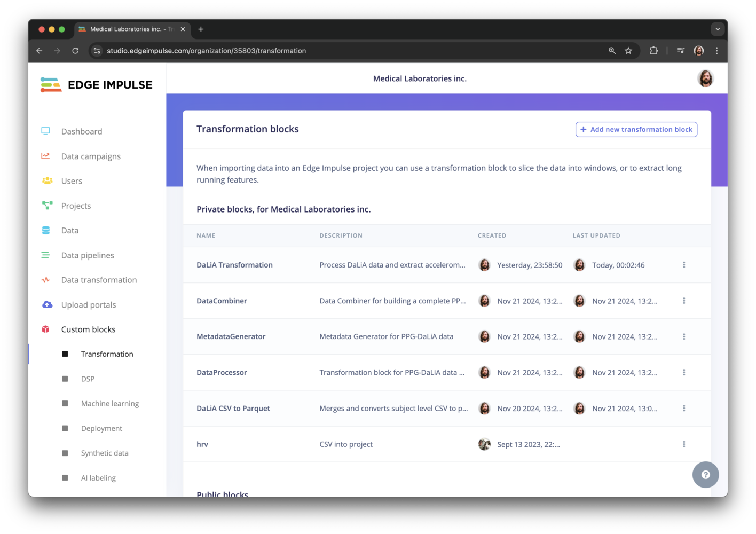
Task: Click the Data pipelines lines icon
Action: coord(46,255)
